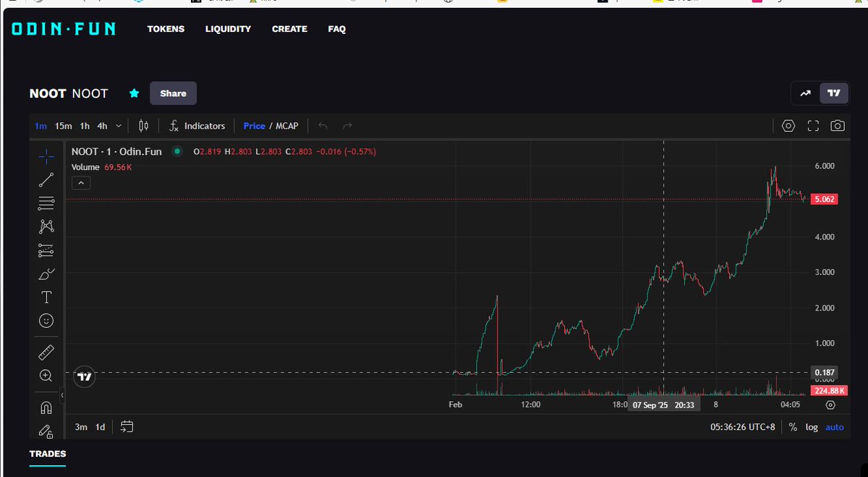Select the ruler measure tool
The width and height of the screenshot is (868, 477).
pyautogui.click(x=46, y=352)
